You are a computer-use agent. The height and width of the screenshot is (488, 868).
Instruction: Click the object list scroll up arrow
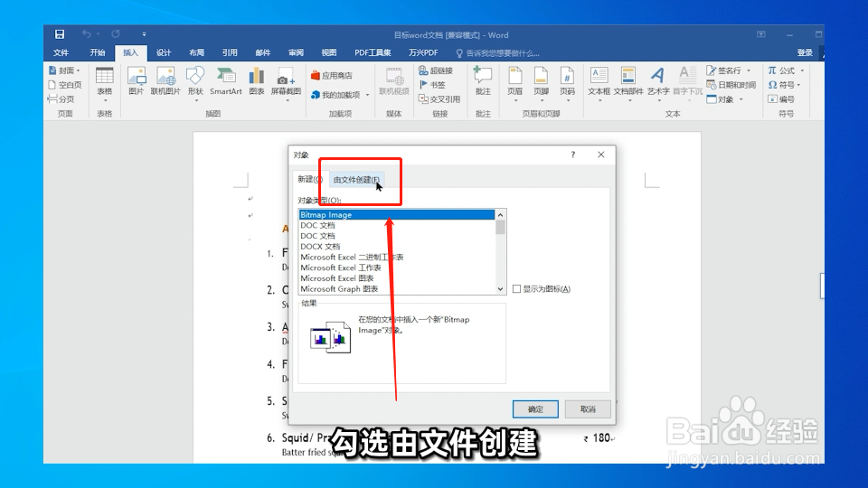500,215
